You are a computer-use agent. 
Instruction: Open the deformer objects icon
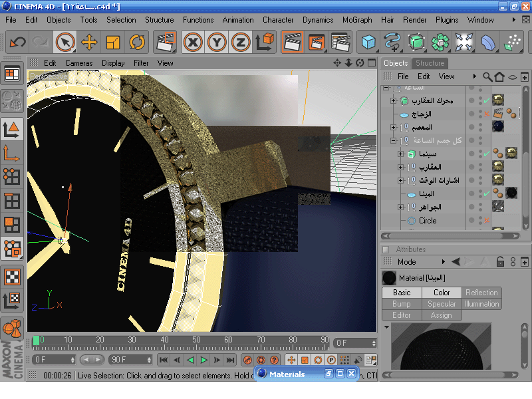[x=488, y=43]
